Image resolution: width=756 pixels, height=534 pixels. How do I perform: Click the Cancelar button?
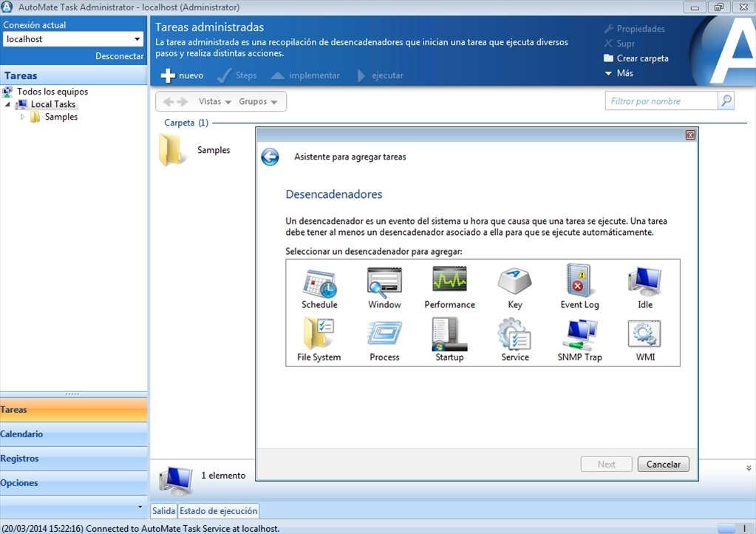point(664,464)
